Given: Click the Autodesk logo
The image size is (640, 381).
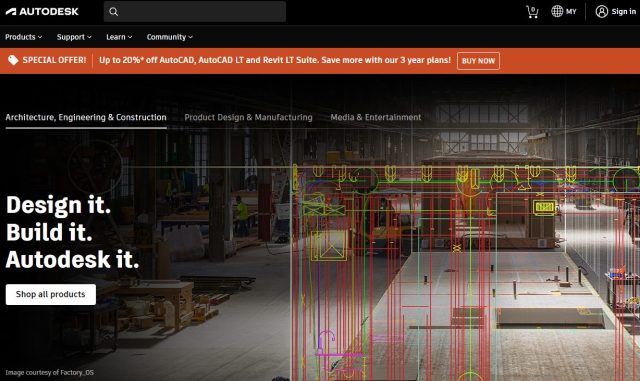Looking at the screenshot, I should (x=42, y=11).
